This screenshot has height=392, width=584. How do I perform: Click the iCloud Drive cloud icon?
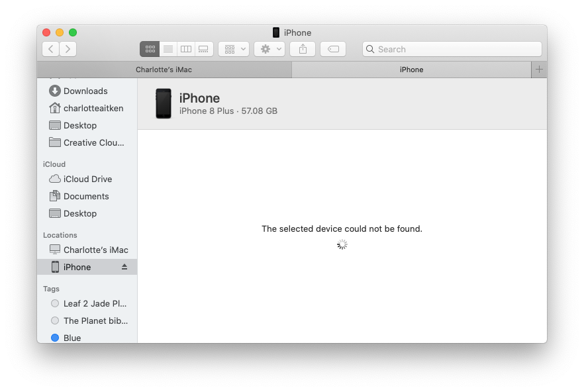[55, 179]
